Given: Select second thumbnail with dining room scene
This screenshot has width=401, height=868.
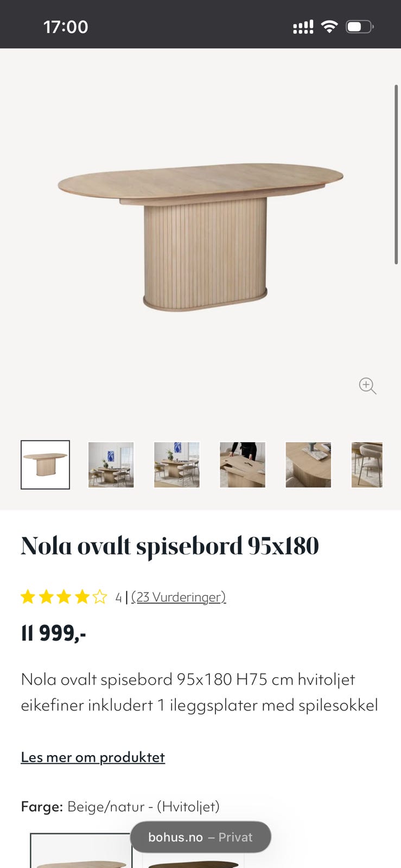Looking at the screenshot, I should click(x=111, y=465).
